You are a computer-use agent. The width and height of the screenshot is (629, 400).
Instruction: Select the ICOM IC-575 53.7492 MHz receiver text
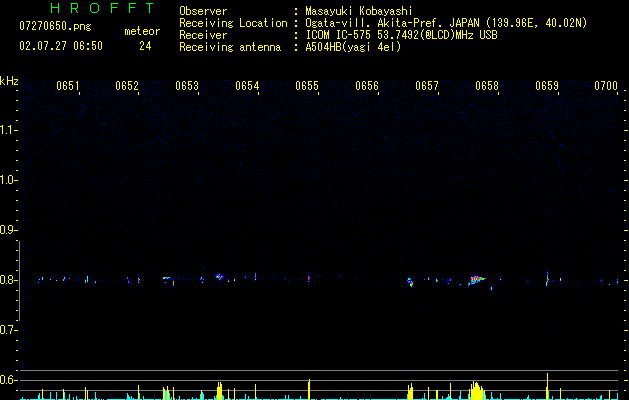point(401,35)
